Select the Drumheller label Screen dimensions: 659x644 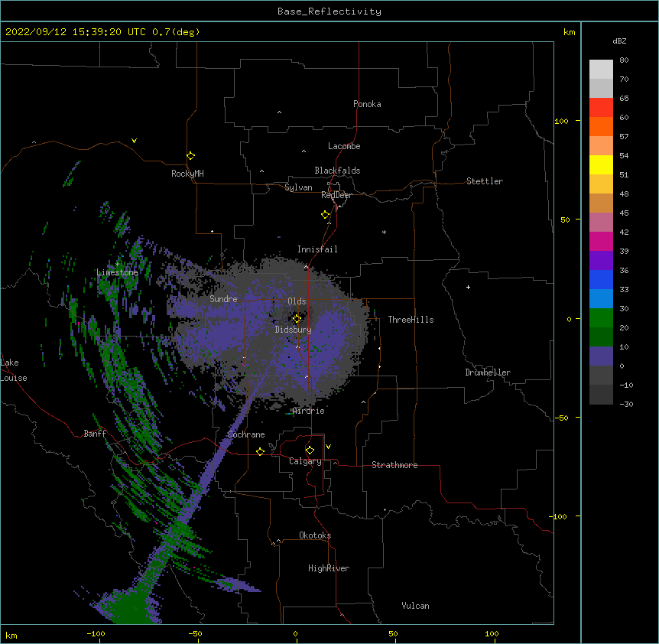tap(488, 372)
